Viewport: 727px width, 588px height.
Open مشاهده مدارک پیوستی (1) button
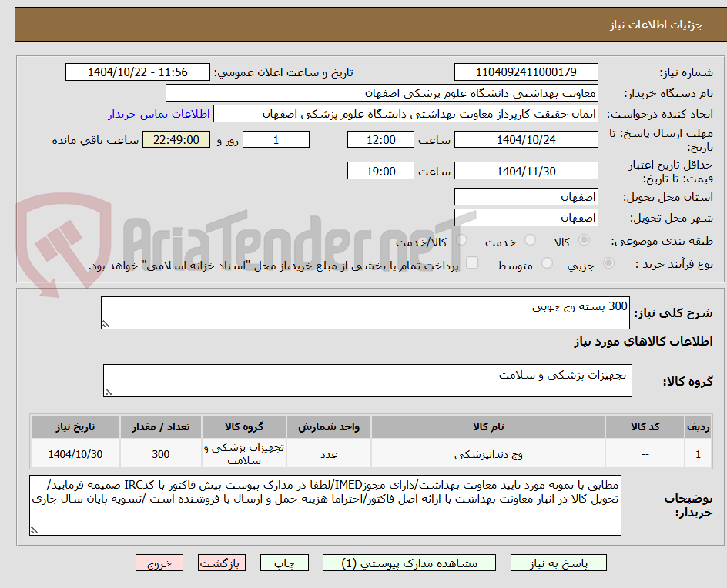pos(409,563)
